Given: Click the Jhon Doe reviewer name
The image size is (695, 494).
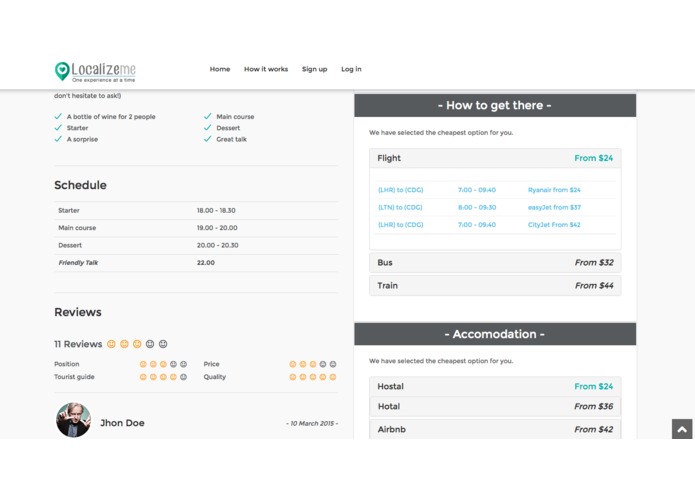Looking at the screenshot, I should coord(122,423).
